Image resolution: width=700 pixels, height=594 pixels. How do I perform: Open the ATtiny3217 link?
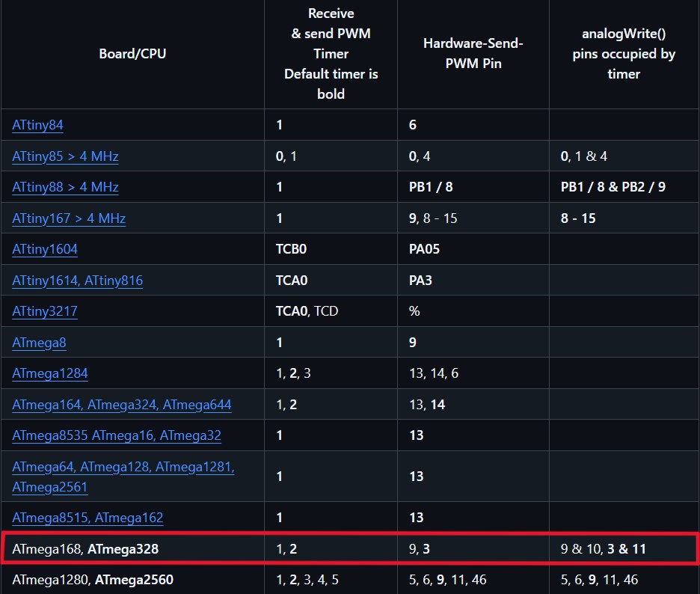(x=45, y=311)
